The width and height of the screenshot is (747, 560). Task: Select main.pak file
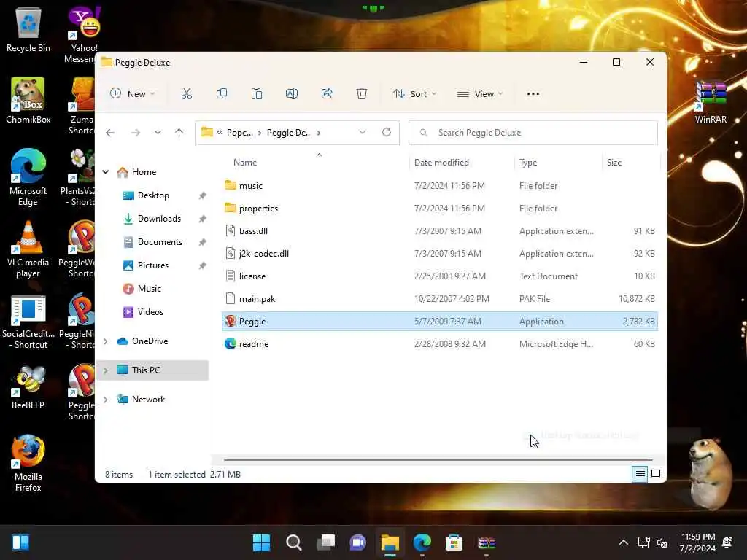[440, 298]
